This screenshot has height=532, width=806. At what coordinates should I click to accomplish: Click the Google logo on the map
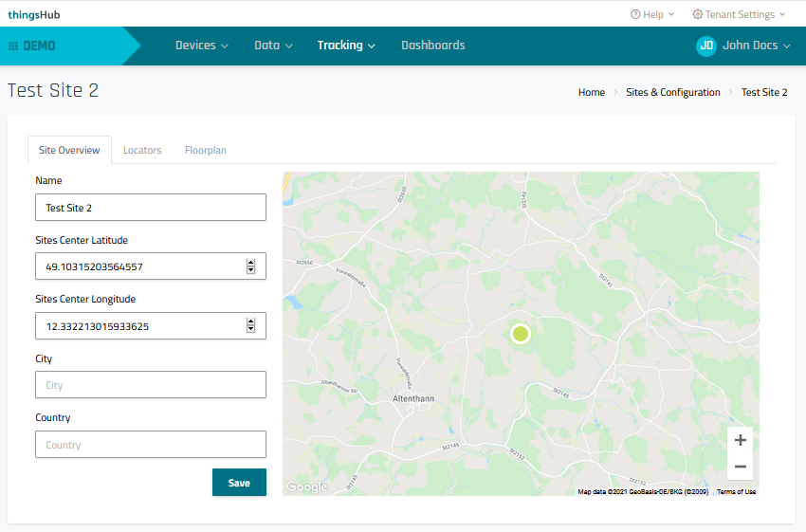(306, 487)
